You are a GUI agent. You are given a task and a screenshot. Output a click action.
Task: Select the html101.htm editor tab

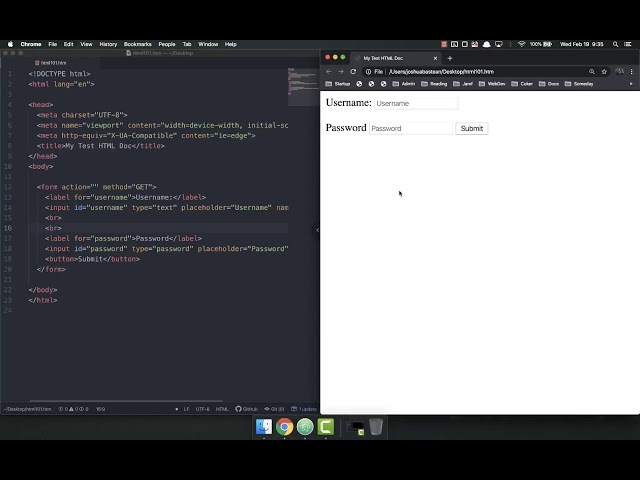[x=51, y=63]
